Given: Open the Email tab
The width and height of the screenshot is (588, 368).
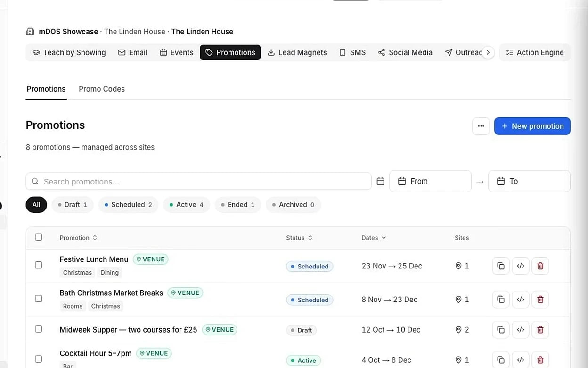Looking at the screenshot, I should click(x=133, y=52).
